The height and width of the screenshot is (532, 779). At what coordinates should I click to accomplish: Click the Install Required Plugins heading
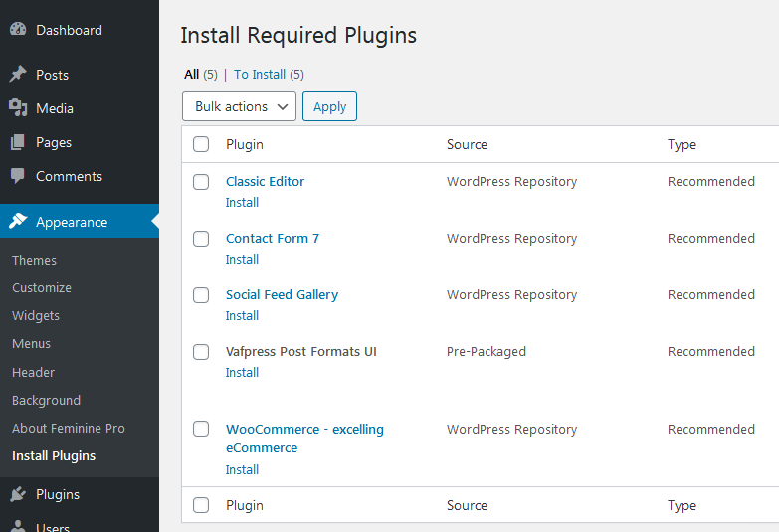click(298, 35)
